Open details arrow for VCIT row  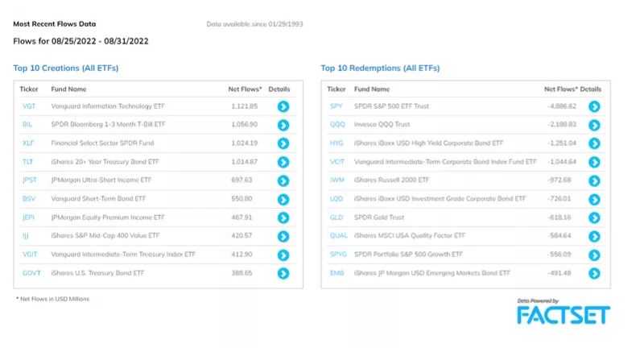pyautogui.click(x=594, y=162)
